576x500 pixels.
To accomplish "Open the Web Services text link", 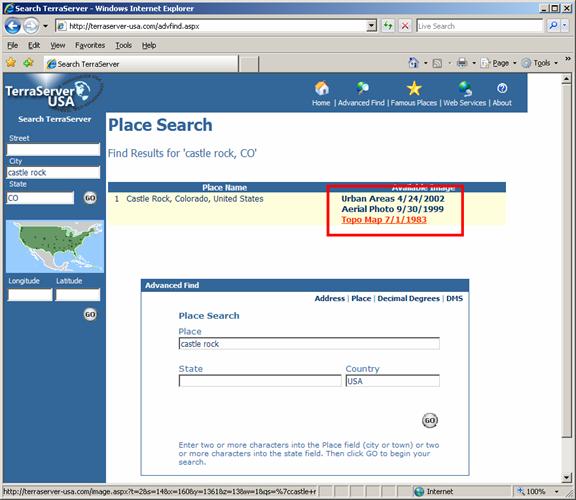I will [465, 103].
